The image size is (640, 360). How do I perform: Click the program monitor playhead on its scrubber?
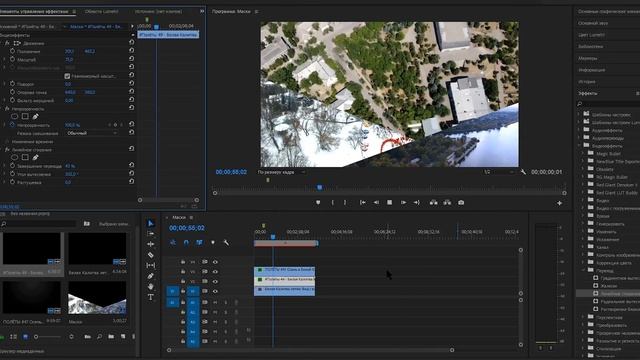320,187
